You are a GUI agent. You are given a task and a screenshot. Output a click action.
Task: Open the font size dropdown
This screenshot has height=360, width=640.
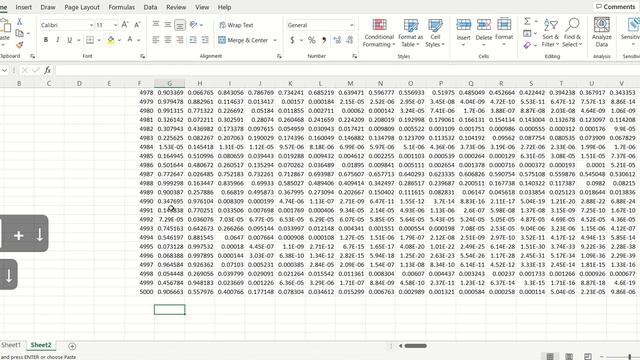click(116, 25)
